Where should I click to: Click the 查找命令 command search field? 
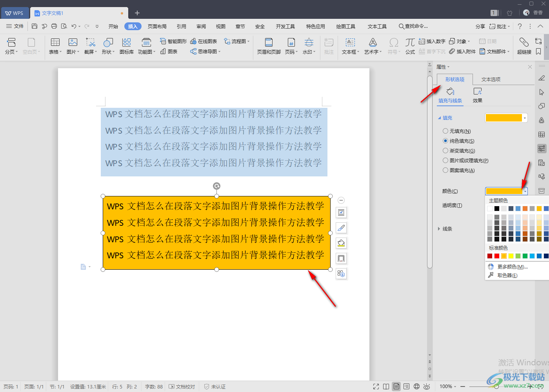pyautogui.click(x=413, y=26)
